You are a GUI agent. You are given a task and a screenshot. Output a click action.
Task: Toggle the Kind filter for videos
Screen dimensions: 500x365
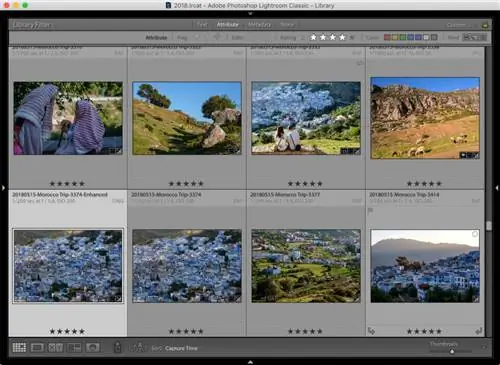tap(483, 37)
